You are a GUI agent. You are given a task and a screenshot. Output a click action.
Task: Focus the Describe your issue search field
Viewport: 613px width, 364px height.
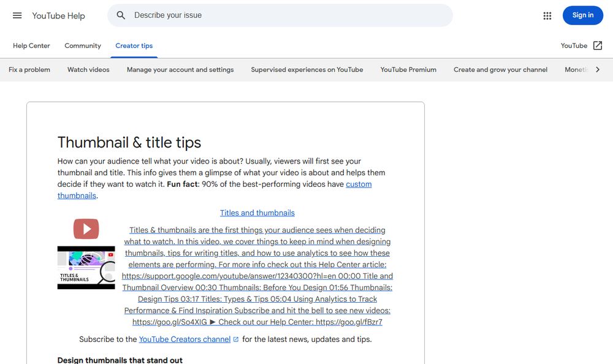click(280, 15)
